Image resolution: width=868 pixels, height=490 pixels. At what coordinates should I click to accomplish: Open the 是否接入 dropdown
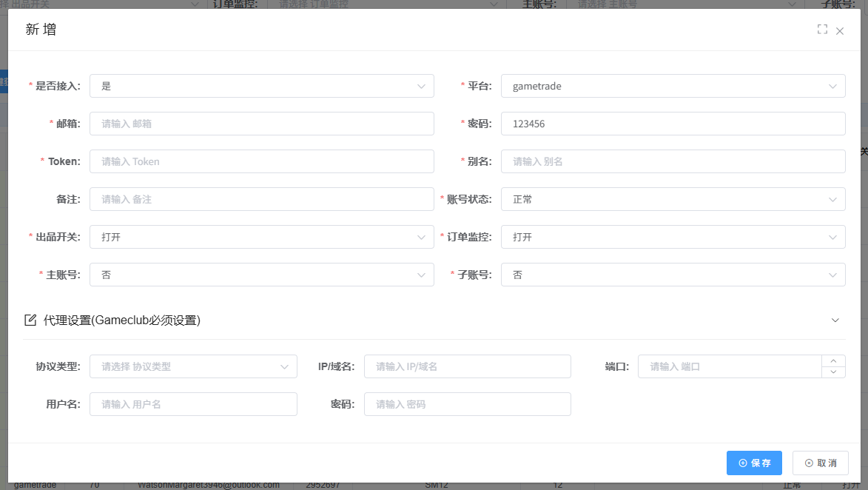coord(260,85)
